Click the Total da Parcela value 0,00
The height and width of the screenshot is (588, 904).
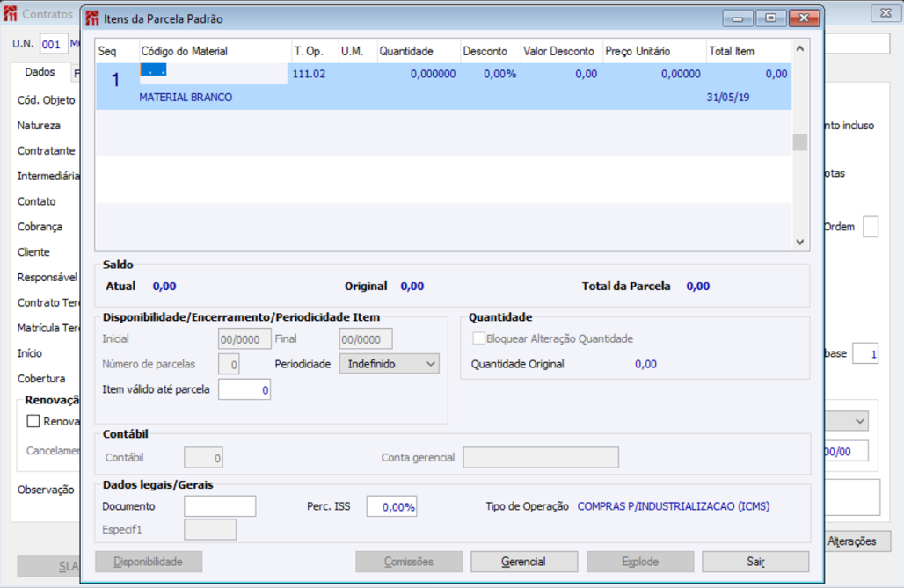pos(697,286)
